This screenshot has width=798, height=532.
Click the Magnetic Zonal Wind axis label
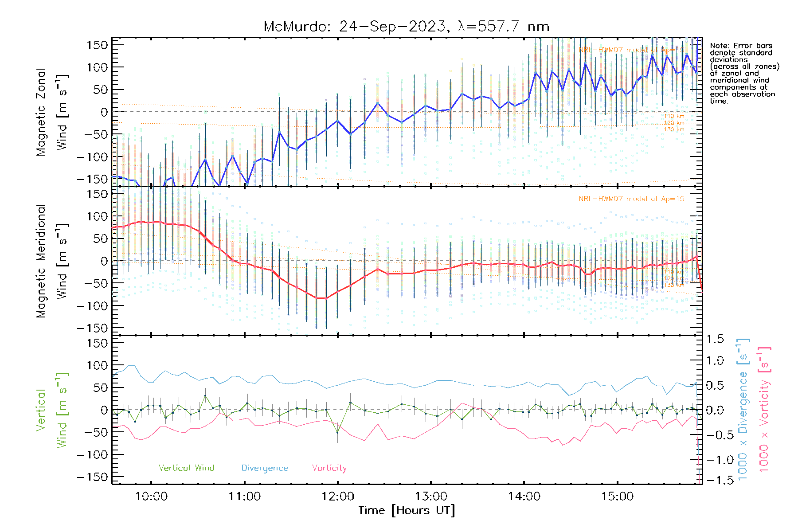pyautogui.click(x=51, y=112)
